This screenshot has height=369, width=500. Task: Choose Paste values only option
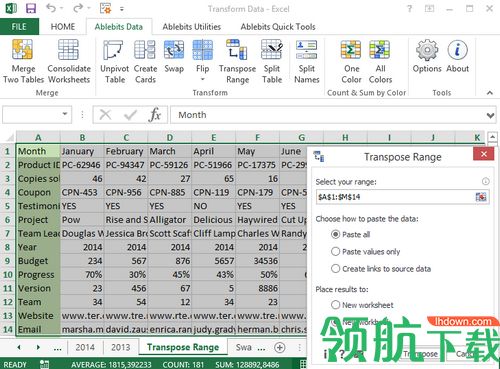tap(335, 251)
